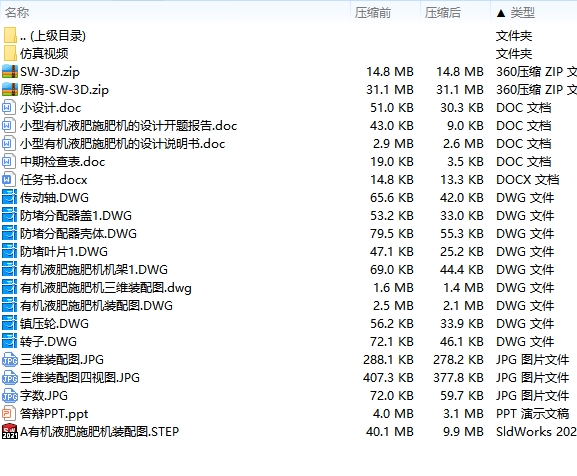
Task: Click the 40.1 MB size value
Action: pyautogui.click(x=390, y=431)
